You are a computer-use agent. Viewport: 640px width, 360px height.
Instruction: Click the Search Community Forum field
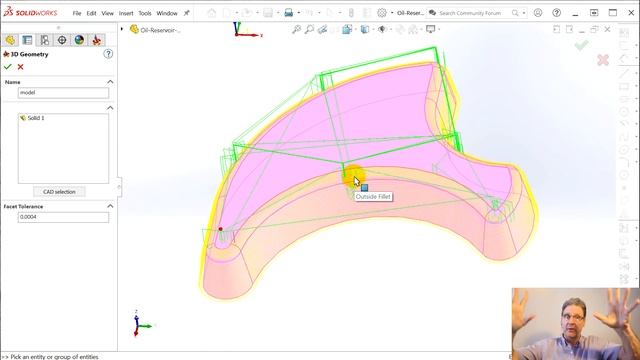pyautogui.click(x=470, y=13)
